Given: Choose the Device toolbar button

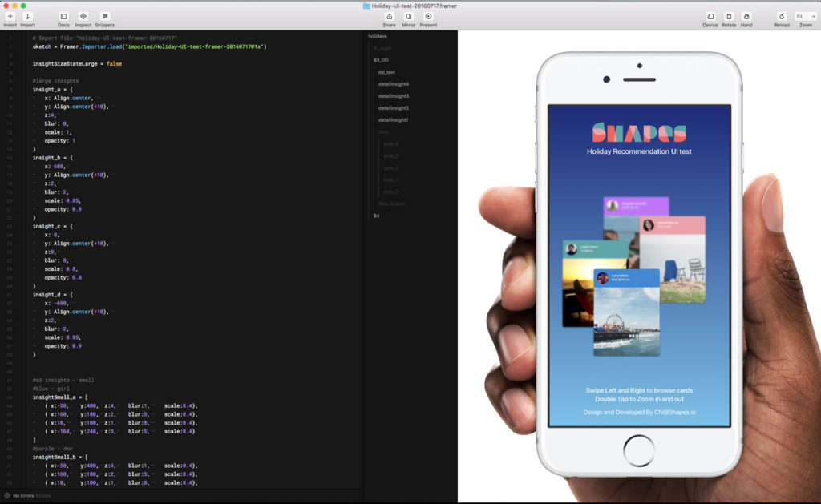Looking at the screenshot, I should click(710, 16).
